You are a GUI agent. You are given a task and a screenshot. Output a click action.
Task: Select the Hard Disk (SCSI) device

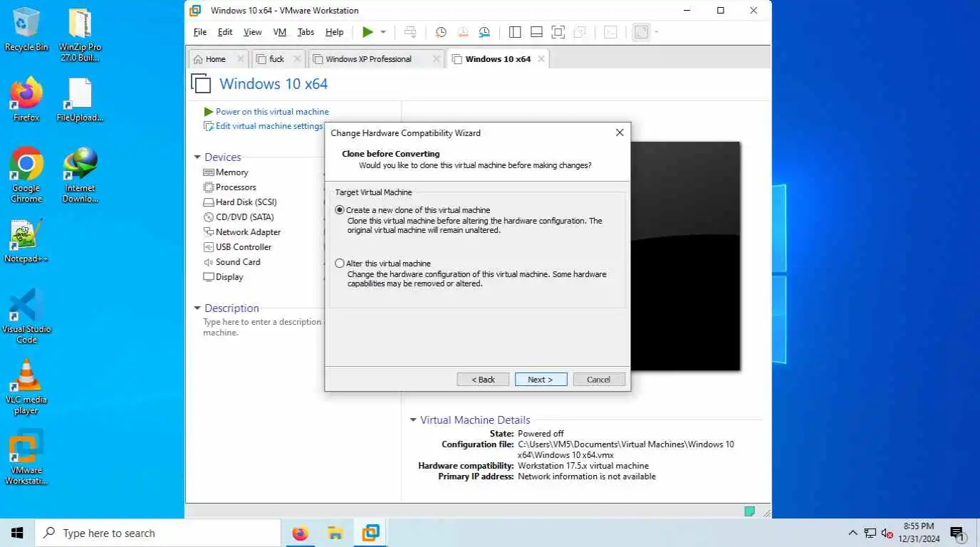(240, 202)
